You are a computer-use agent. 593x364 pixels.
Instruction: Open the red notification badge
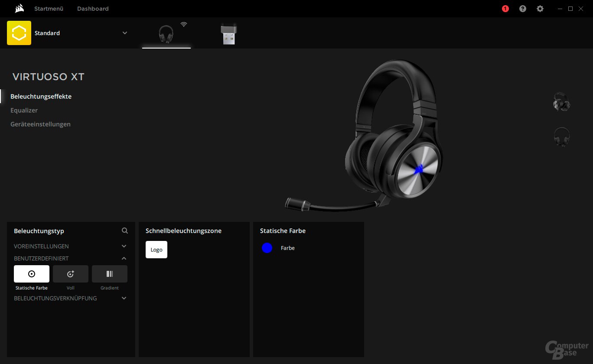click(x=505, y=9)
